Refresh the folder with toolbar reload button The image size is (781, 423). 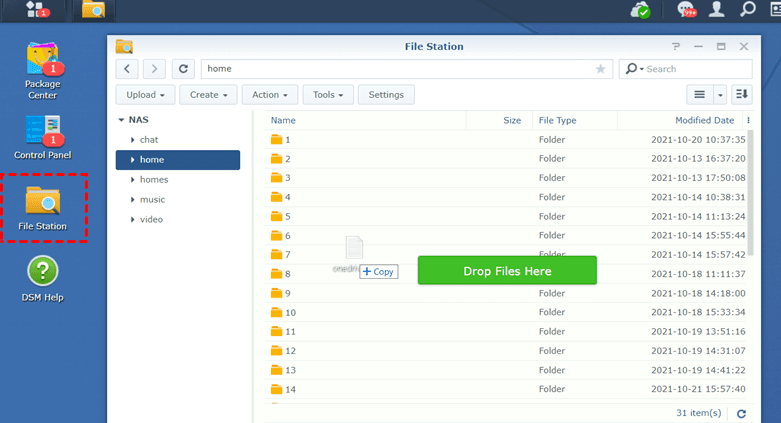pyautogui.click(x=183, y=69)
